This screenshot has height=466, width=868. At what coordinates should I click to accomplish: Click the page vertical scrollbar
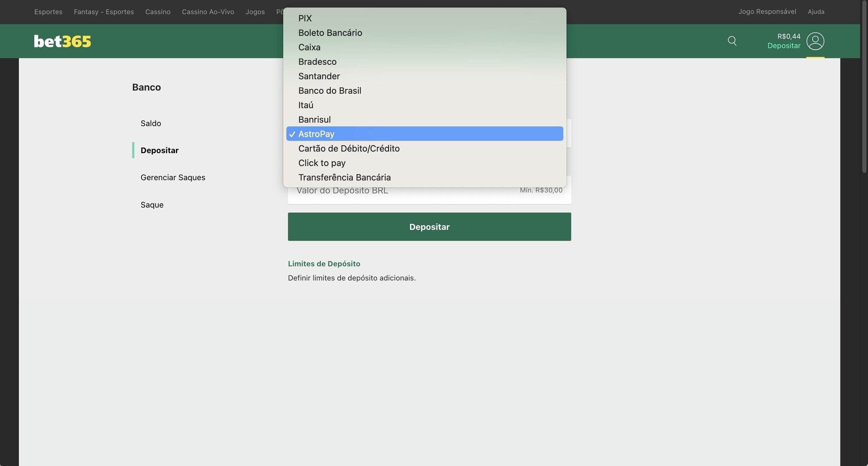click(x=864, y=87)
